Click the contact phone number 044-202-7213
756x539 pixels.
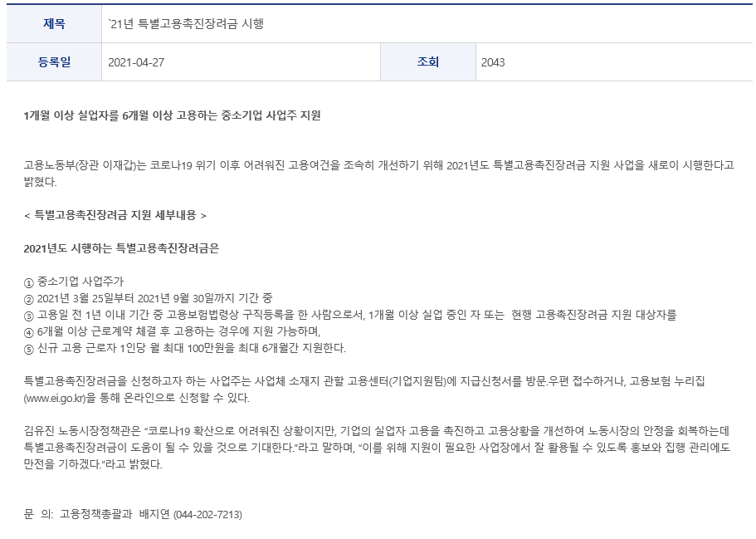[x=207, y=514]
